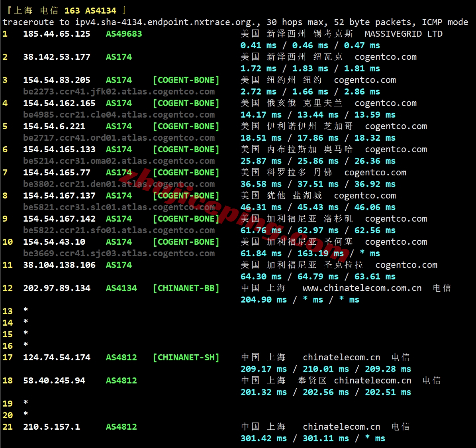This screenshot has height=448, width=476.
Task: Select IP address 154.54.167.142
Action: click(59, 218)
